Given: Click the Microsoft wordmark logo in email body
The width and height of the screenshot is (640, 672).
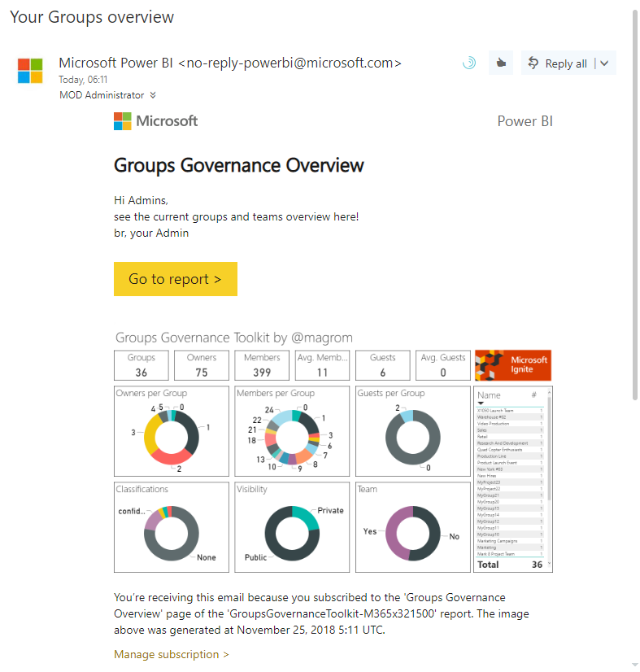Looking at the screenshot, I should (156, 121).
